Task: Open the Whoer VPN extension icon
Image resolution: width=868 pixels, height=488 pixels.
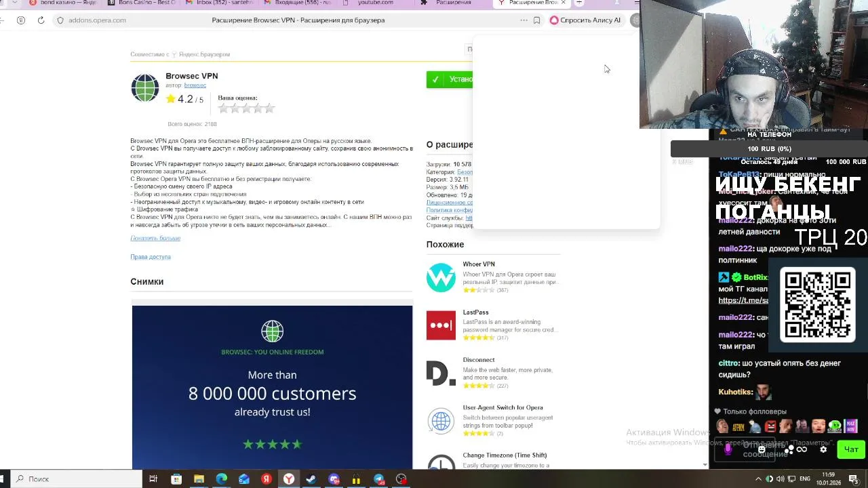Action: click(x=441, y=277)
